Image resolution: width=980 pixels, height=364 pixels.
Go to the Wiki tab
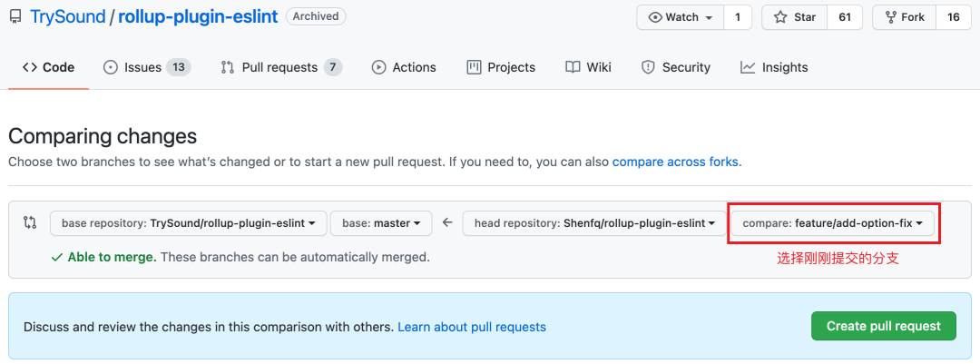[588, 67]
